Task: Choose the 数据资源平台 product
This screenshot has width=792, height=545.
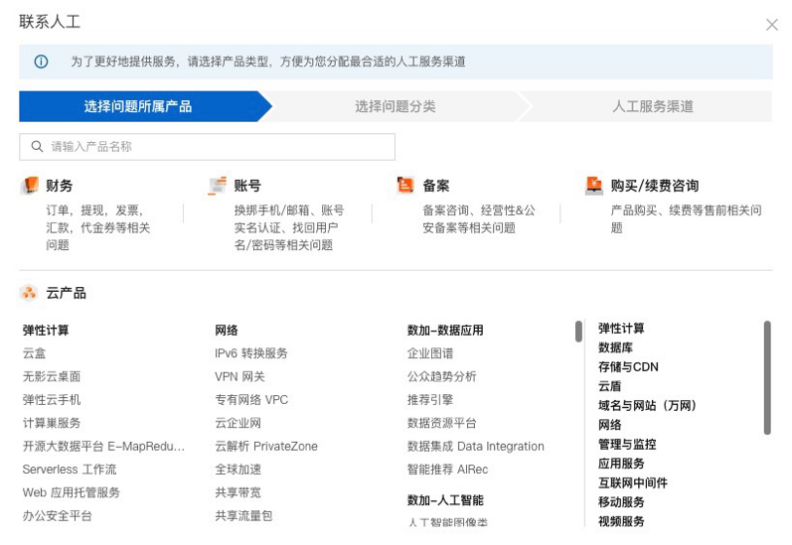Action: (442, 423)
